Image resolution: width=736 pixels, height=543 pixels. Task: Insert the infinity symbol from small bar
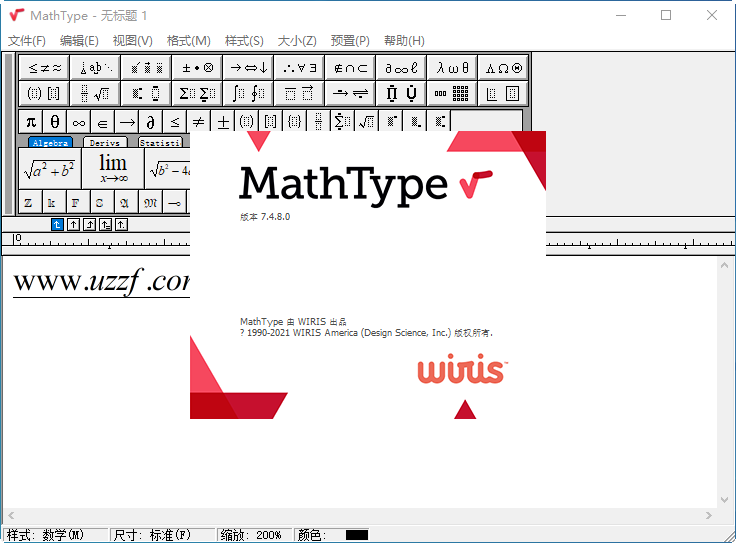pos(79,122)
